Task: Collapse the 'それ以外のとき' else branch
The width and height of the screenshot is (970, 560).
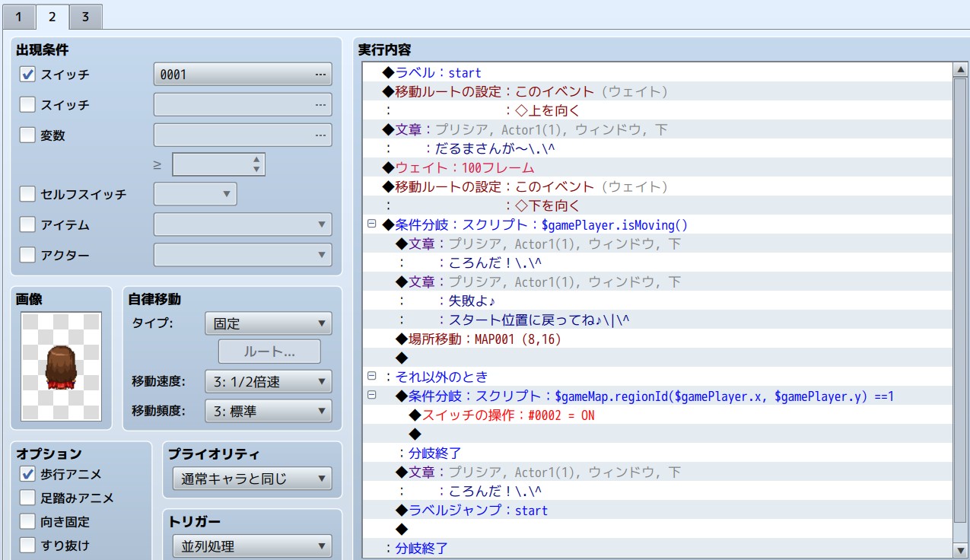Action: (x=372, y=377)
